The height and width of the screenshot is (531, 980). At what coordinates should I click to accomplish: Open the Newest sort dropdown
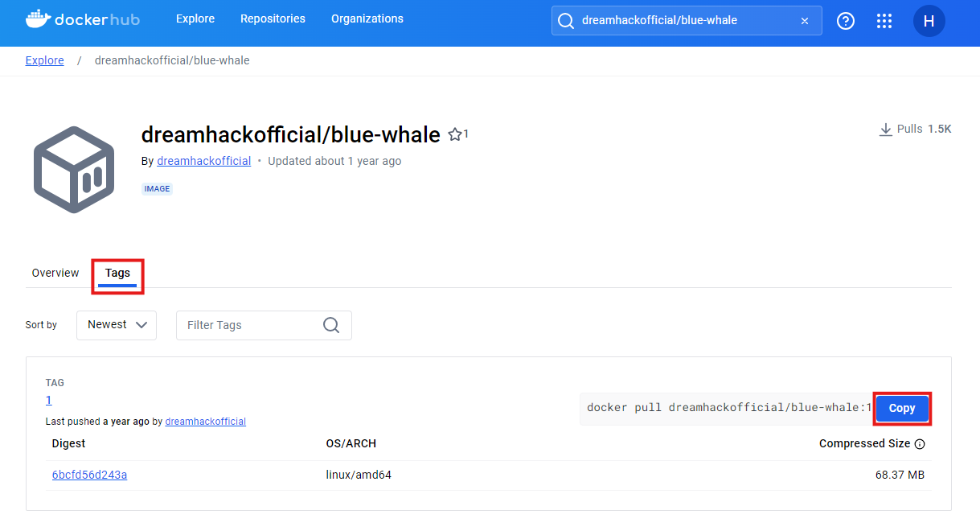point(116,325)
